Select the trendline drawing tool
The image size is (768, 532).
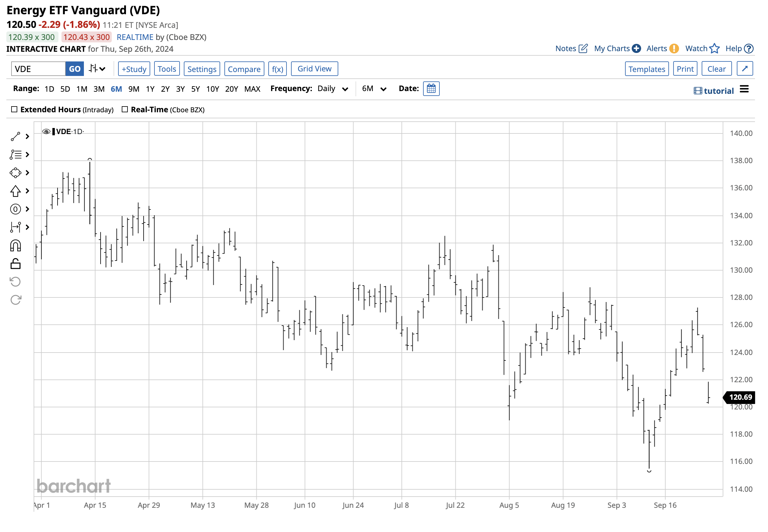click(15, 136)
